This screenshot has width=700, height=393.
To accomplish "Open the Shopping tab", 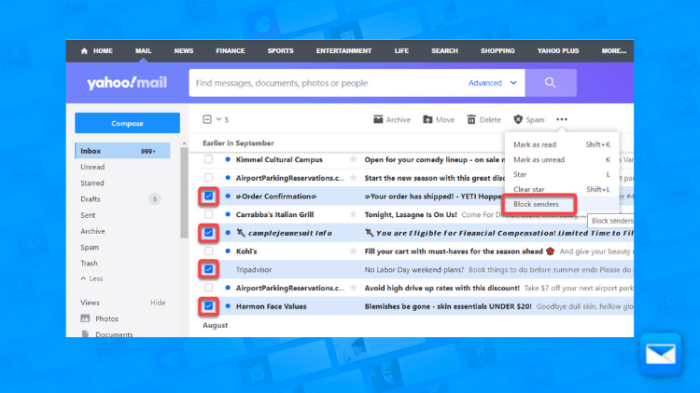I will click(x=497, y=51).
